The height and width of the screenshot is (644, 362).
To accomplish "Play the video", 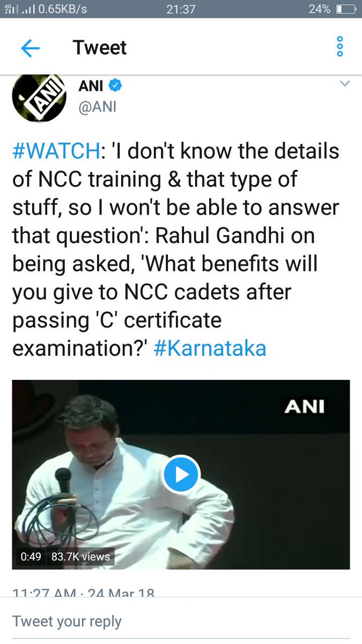I will point(181,474).
